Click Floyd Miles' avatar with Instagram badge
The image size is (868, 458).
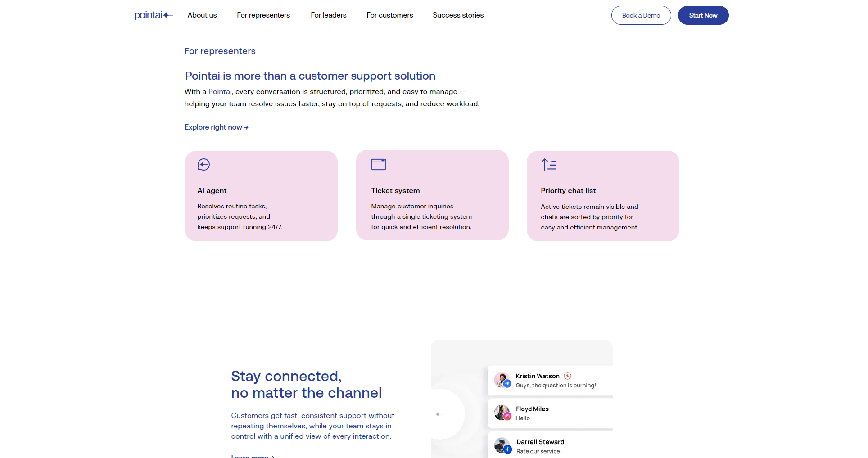pos(502,413)
